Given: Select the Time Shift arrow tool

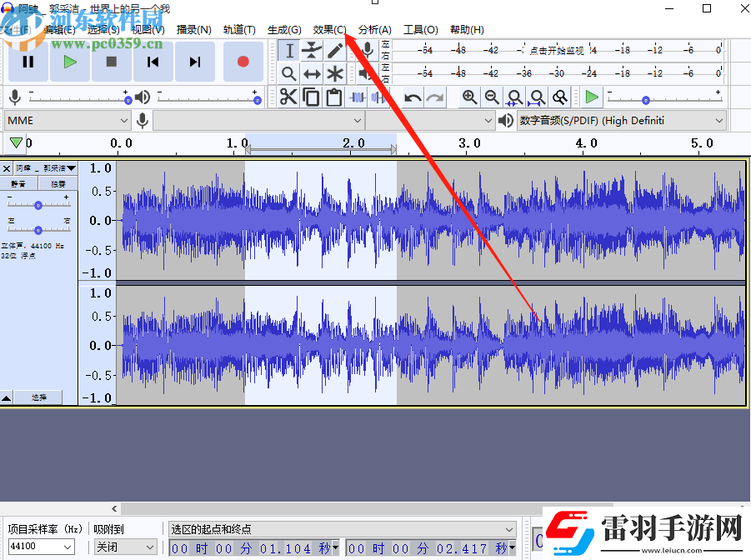Looking at the screenshot, I should click(x=312, y=74).
